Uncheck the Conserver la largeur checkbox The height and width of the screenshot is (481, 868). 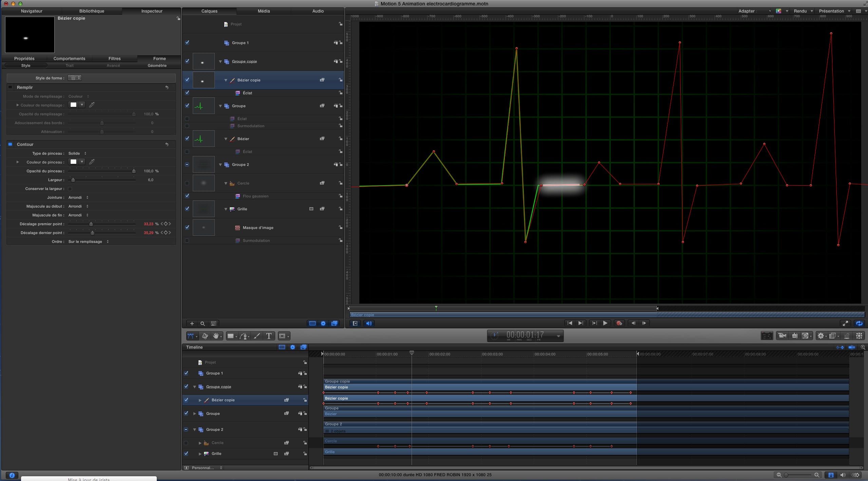70,189
